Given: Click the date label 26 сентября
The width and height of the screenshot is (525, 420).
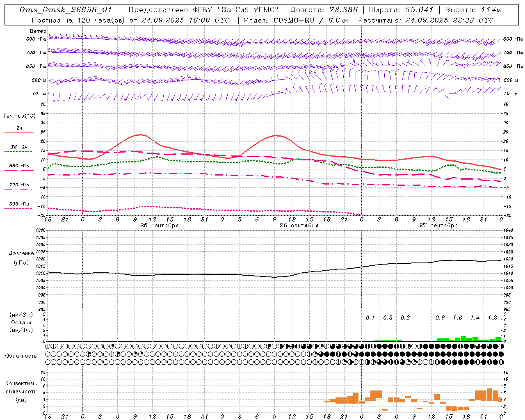Looking at the screenshot, I should [299, 226].
